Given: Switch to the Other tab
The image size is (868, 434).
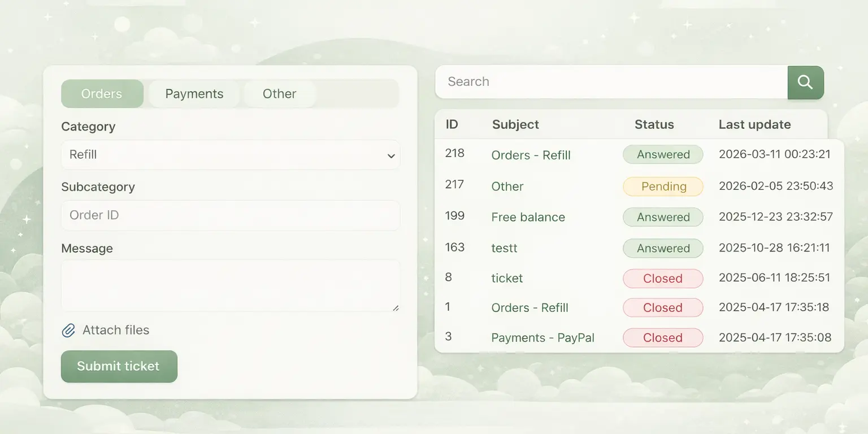Looking at the screenshot, I should coord(279,94).
